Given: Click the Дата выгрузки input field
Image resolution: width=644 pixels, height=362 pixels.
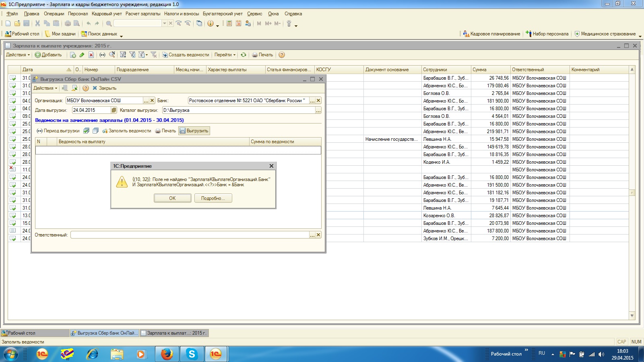Looking at the screenshot, I should [x=91, y=110].
